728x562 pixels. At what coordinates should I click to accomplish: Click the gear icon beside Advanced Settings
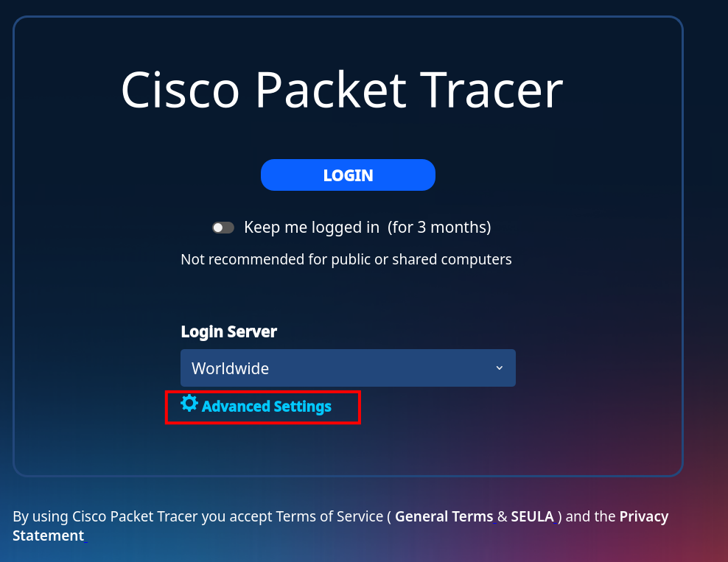coord(189,404)
